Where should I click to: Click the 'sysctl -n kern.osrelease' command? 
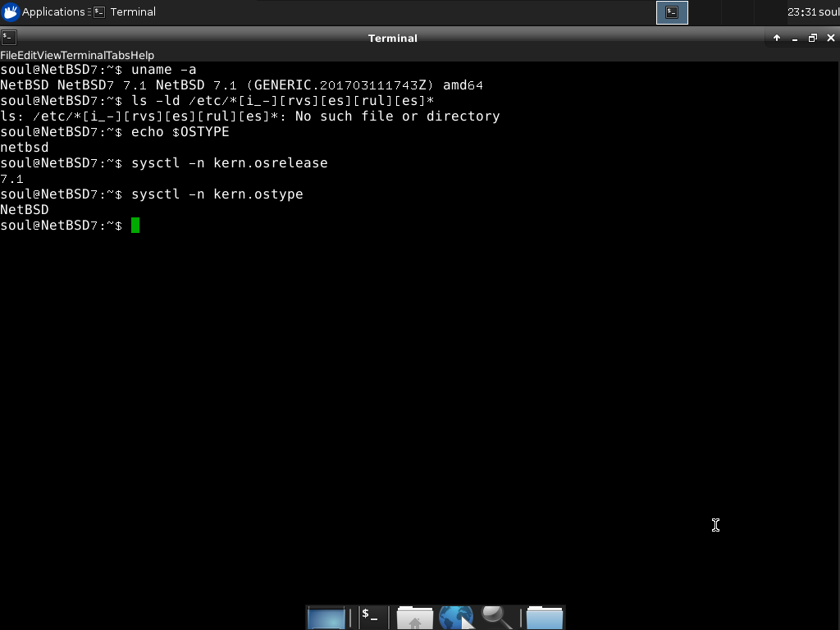[x=230, y=163]
